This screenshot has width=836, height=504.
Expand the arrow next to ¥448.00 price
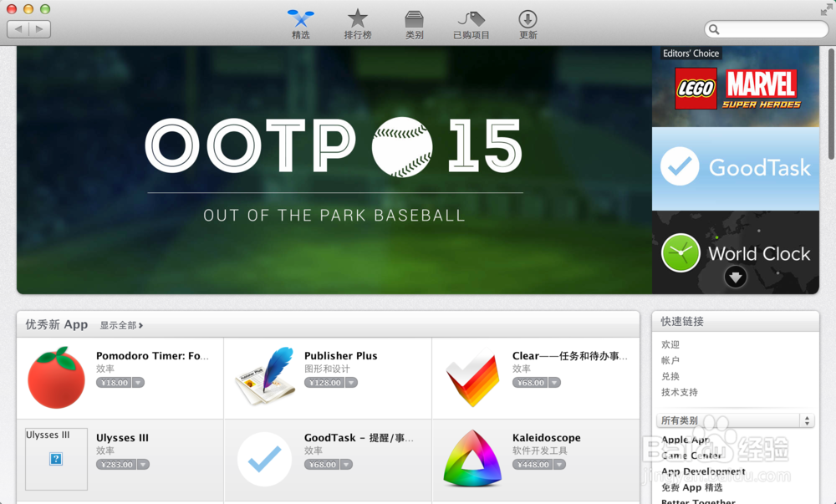(559, 465)
